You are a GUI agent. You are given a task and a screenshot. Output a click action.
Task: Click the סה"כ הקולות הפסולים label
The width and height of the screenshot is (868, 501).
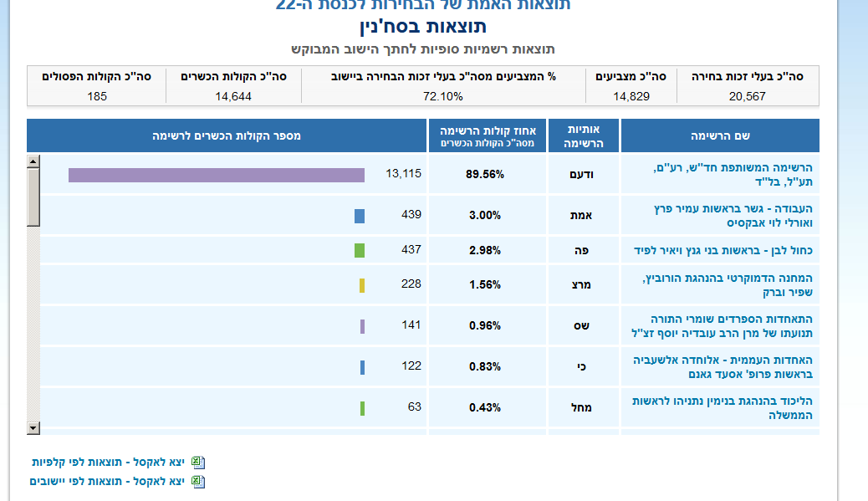97,76
